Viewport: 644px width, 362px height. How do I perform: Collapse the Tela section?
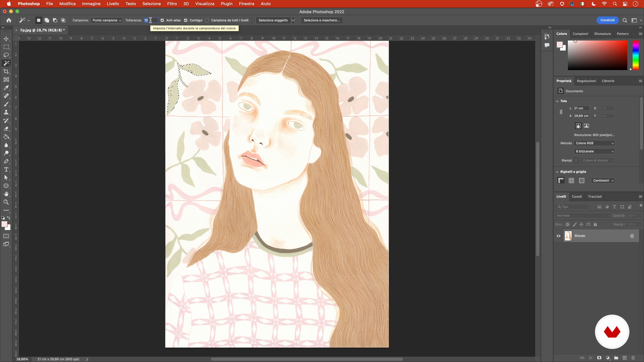pos(557,101)
